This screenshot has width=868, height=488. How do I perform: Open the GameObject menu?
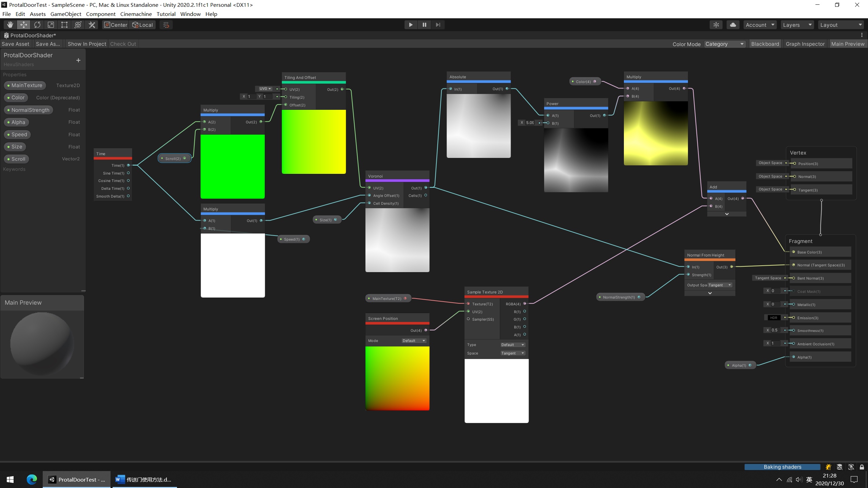click(66, 14)
